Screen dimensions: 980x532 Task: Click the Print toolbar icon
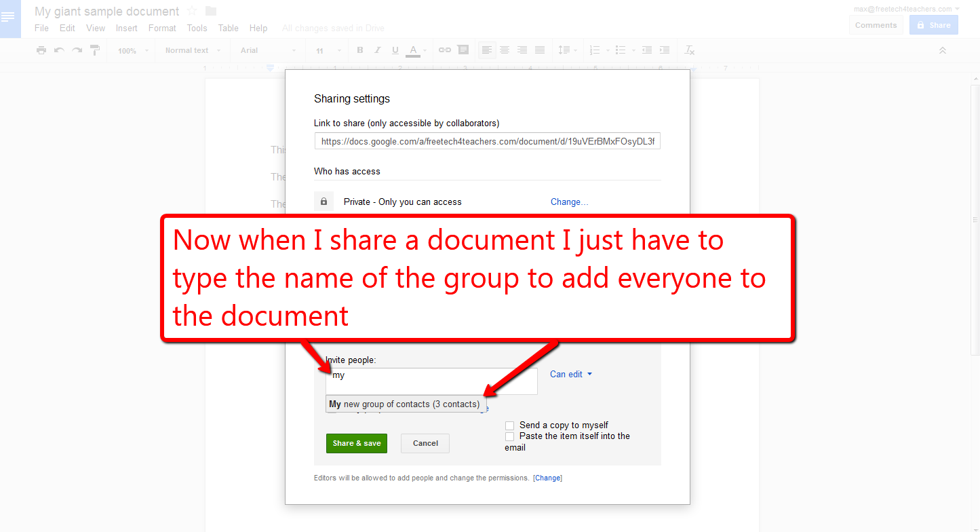[41, 50]
